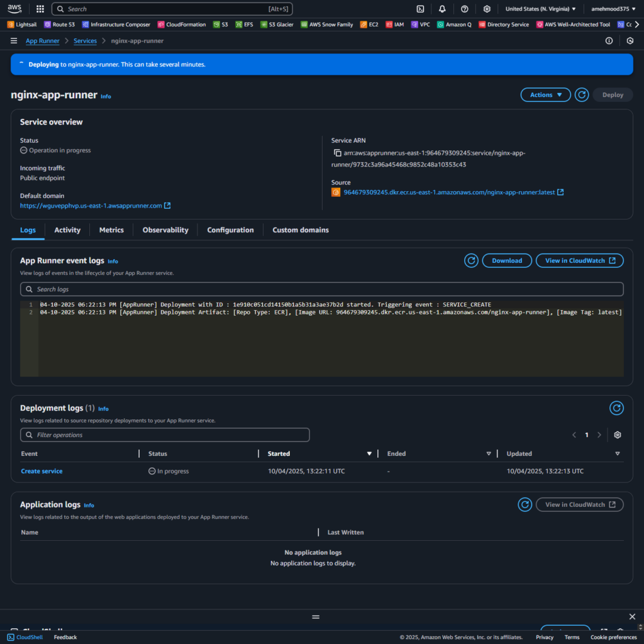Open S3 shortcut in favorites bar
Screen dimensions: 644x644
click(221, 25)
